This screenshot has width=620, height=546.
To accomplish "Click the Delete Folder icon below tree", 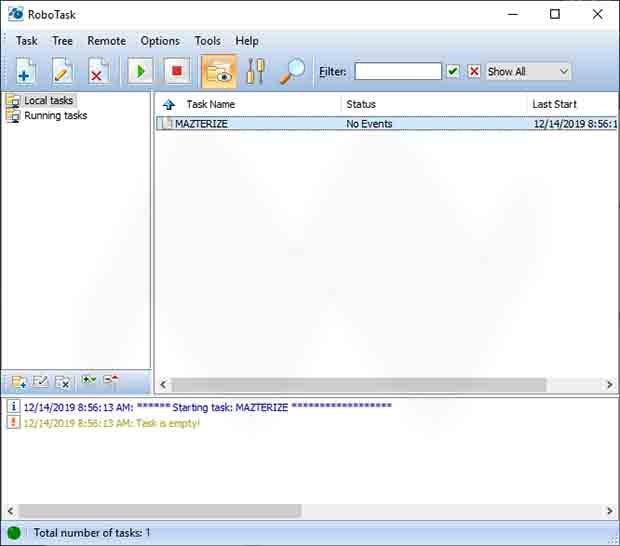I will [62, 382].
